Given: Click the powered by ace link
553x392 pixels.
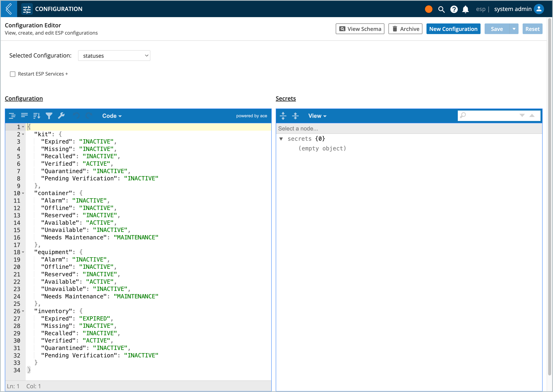Looking at the screenshot, I should [x=252, y=116].
